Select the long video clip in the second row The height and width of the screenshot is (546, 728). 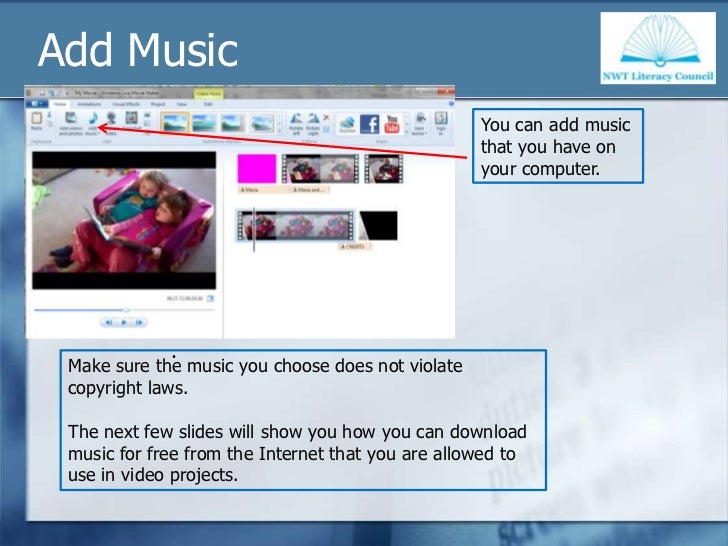(295, 226)
